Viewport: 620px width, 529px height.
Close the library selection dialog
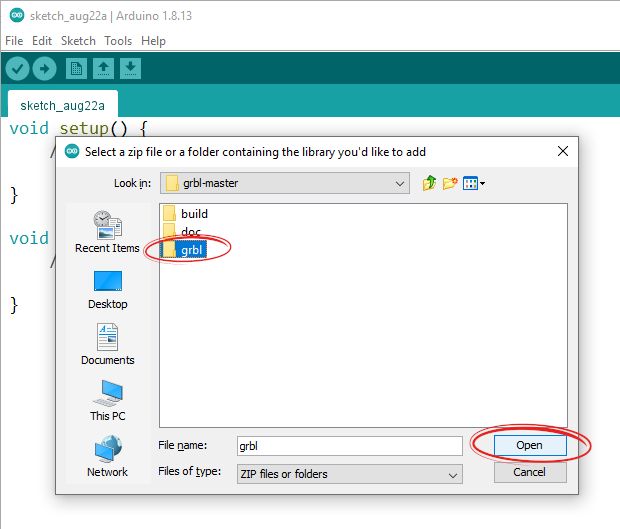(563, 151)
